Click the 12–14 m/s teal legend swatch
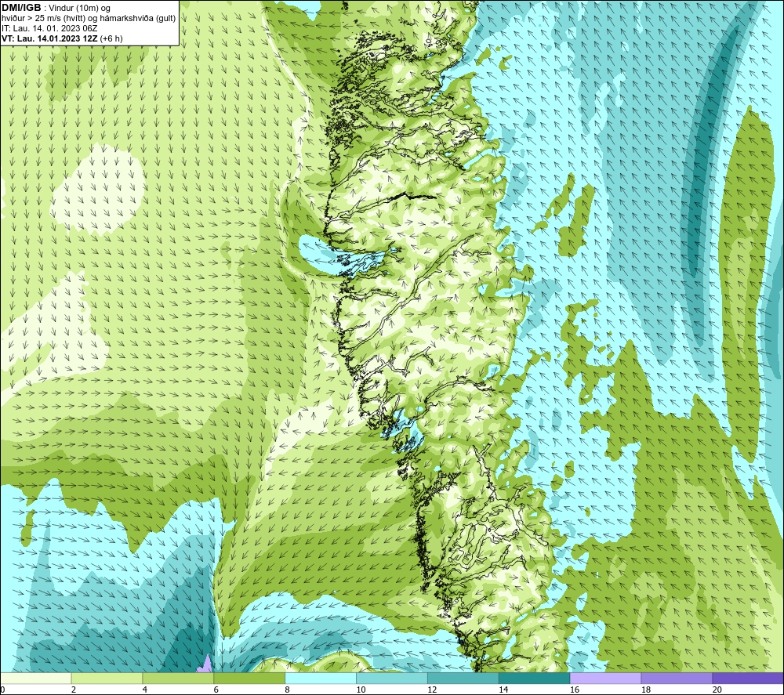 click(463, 678)
